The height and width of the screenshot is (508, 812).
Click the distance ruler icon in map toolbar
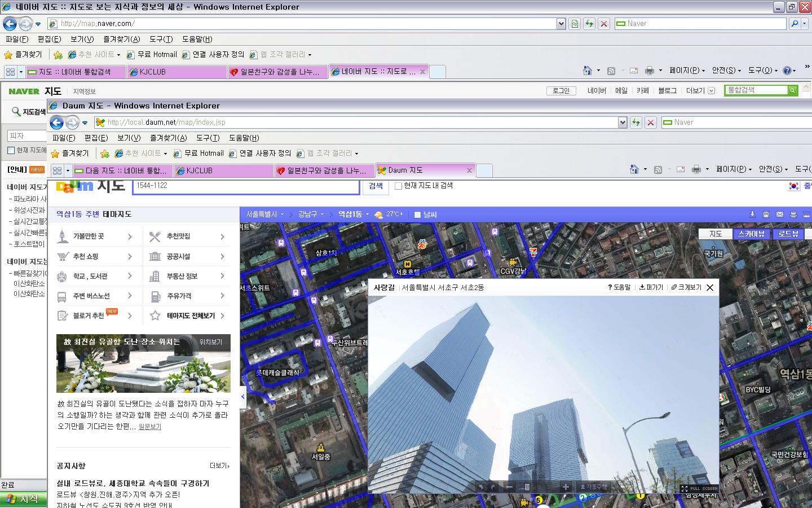(806, 214)
